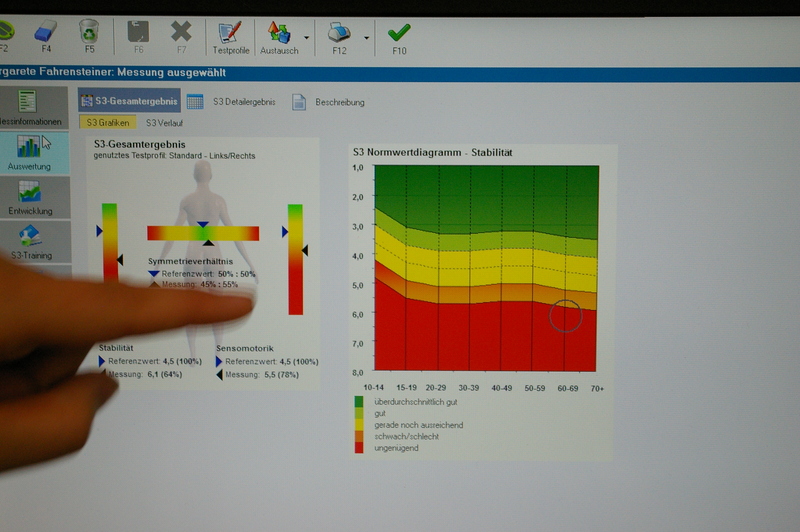
Task: Click Stabilität Referenzwert 4,5 (100%)
Action: tap(155, 361)
